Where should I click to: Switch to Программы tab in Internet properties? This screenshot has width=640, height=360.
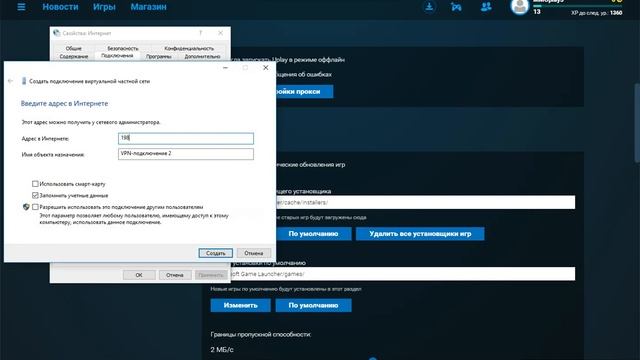[159, 56]
